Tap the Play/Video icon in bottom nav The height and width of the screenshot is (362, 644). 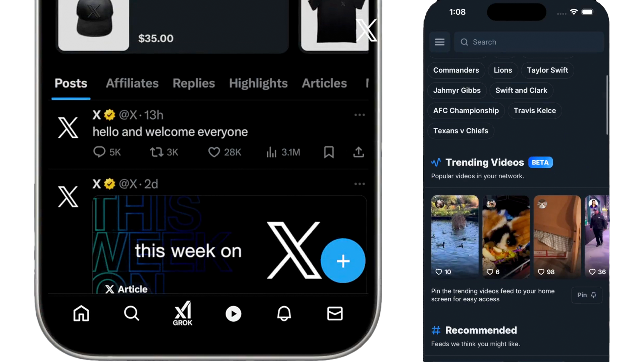[x=233, y=313]
